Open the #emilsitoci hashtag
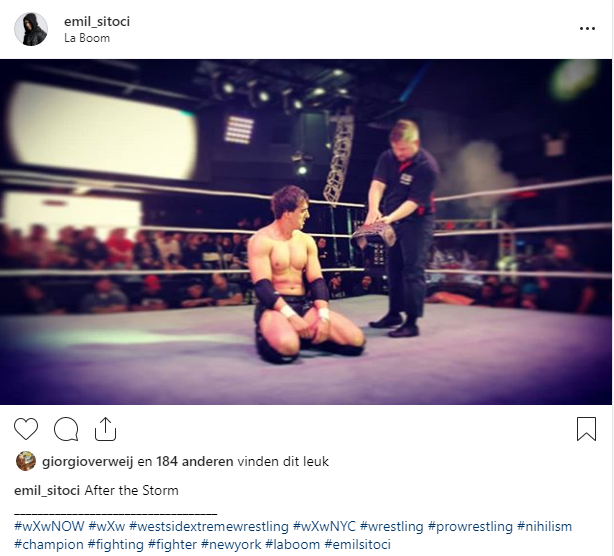614x556 pixels. point(358,545)
